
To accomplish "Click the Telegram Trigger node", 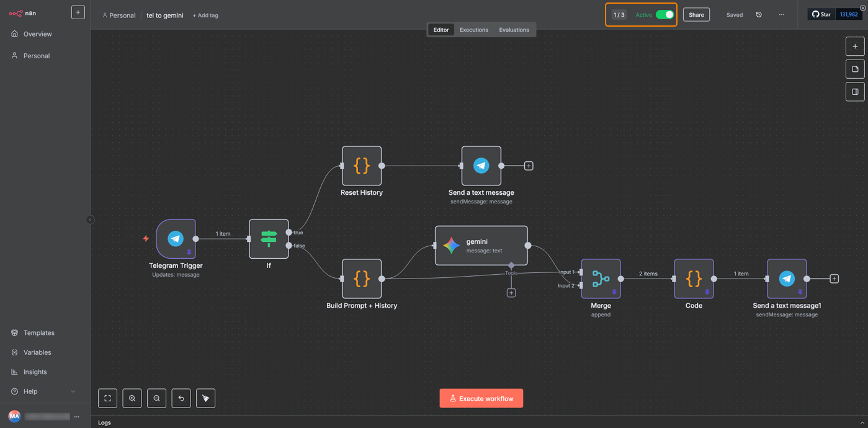I will tap(176, 239).
